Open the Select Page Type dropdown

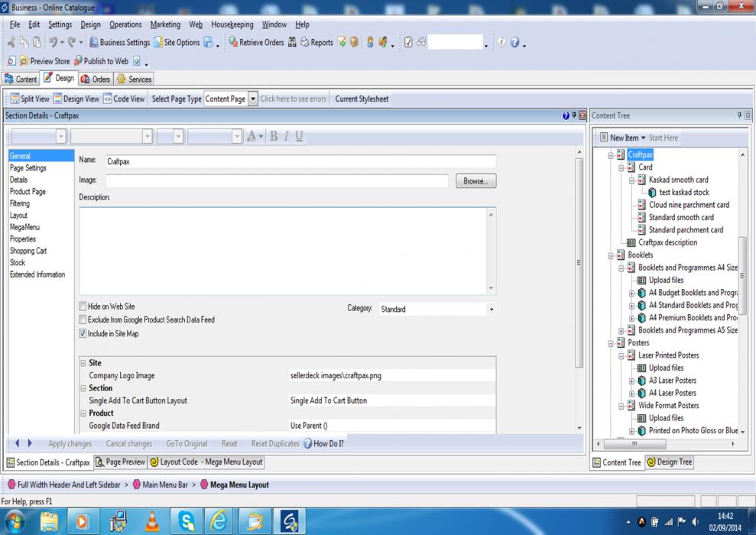pyautogui.click(x=253, y=99)
